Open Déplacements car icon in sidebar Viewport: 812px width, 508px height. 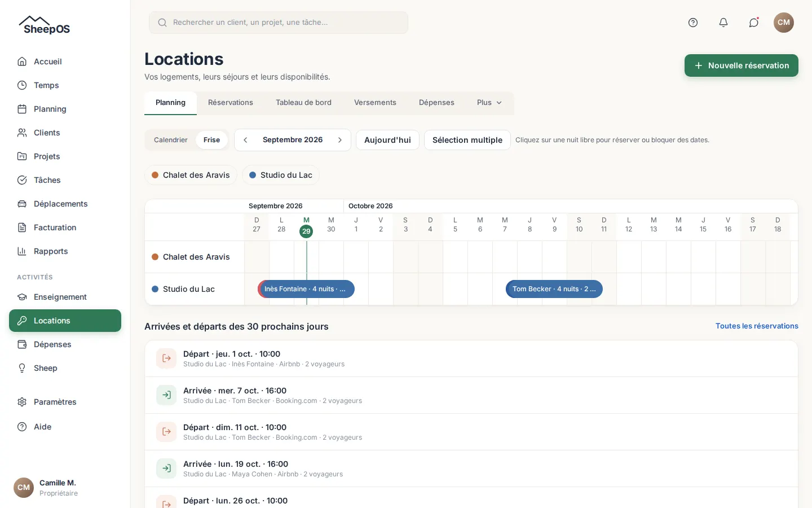click(22, 204)
